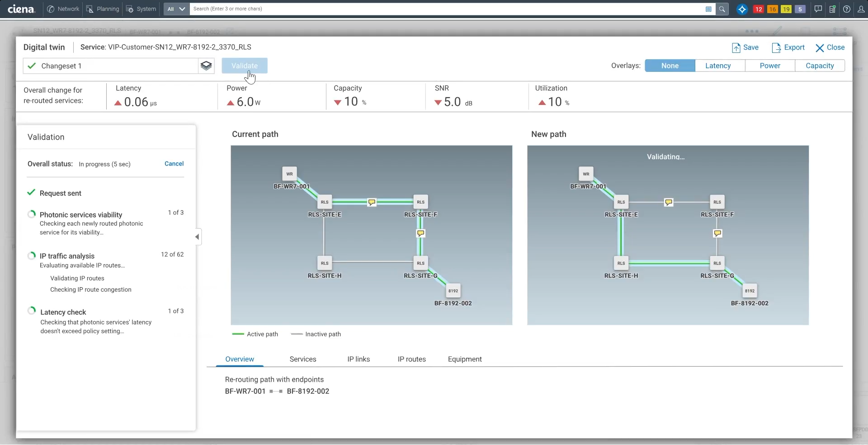
Task: Click the Ciena logo
Action: tap(21, 9)
